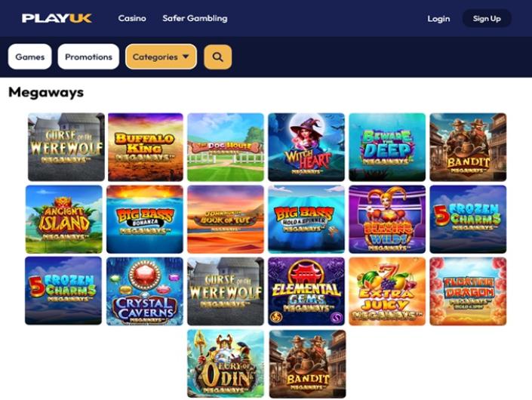Launch Extra Juicy Megaways game
The image size is (532, 400).
(x=387, y=291)
